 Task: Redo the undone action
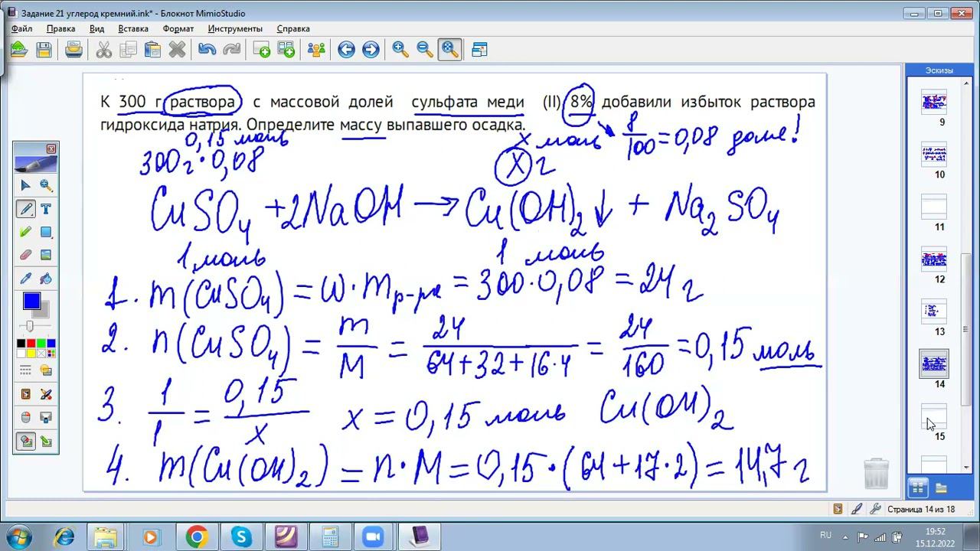pos(231,50)
